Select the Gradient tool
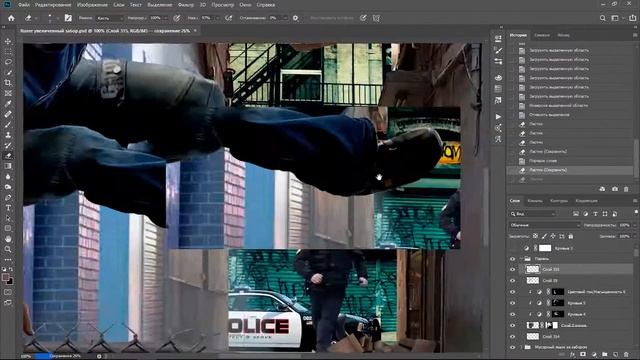Viewport: 640px width, 360px height. (x=8, y=166)
